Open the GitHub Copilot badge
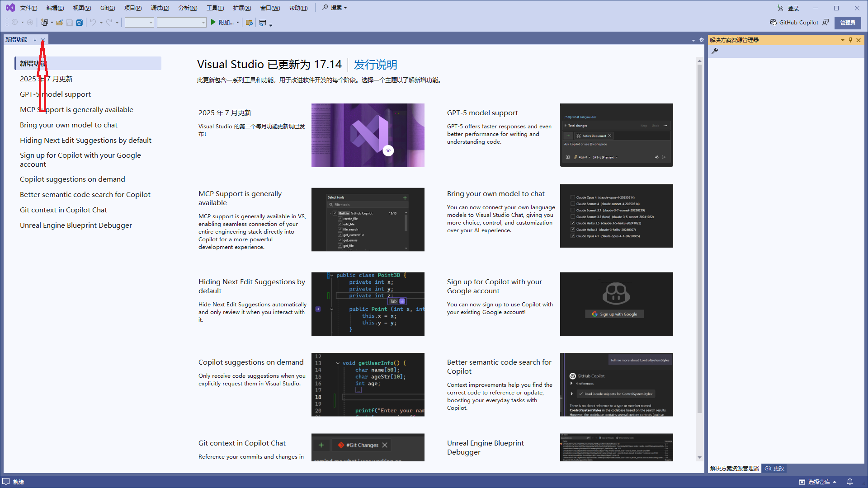This screenshot has width=868, height=488. (794, 22)
